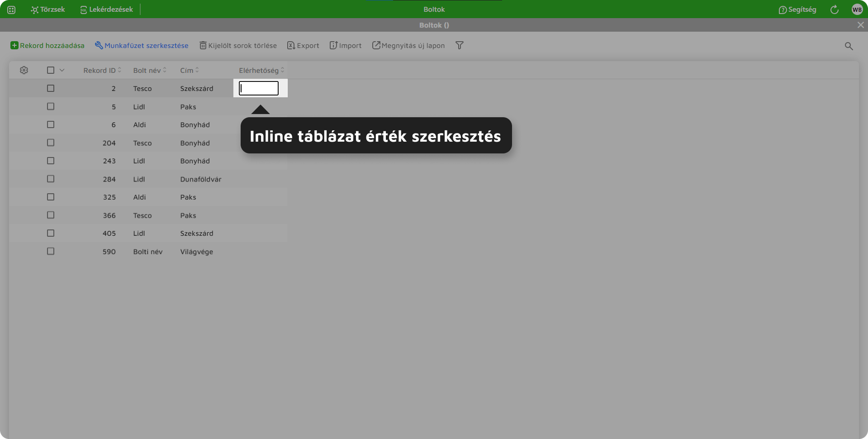Check the row with Rekord ID 405
The width and height of the screenshot is (868, 439).
tap(51, 233)
